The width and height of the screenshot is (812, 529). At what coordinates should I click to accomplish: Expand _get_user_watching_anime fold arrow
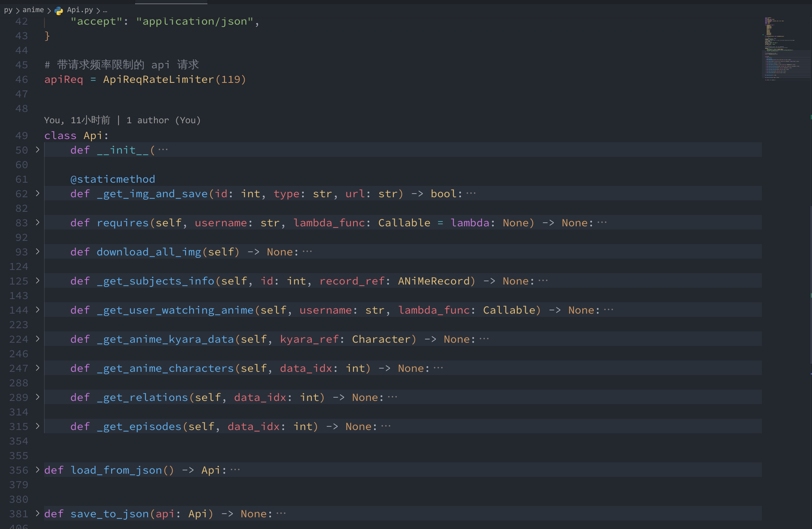pos(38,310)
